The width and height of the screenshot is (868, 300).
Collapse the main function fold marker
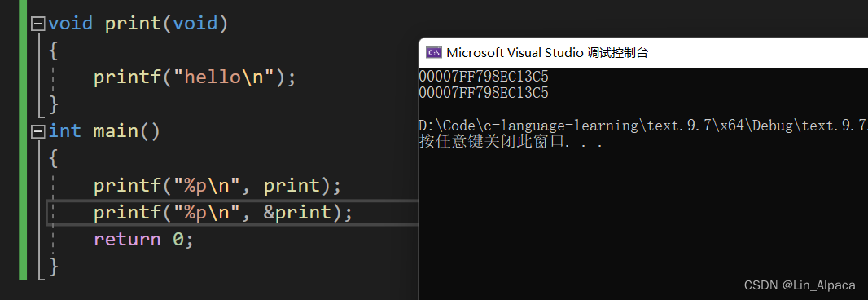point(37,131)
